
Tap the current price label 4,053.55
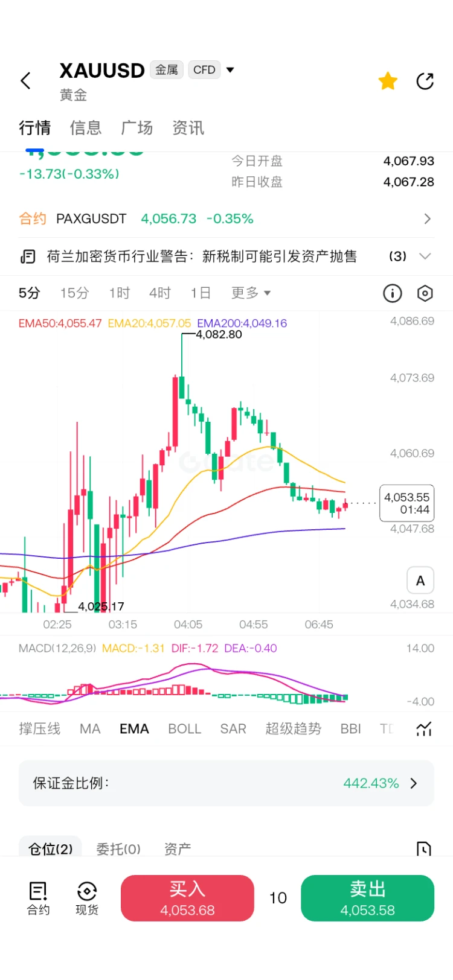tap(406, 503)
